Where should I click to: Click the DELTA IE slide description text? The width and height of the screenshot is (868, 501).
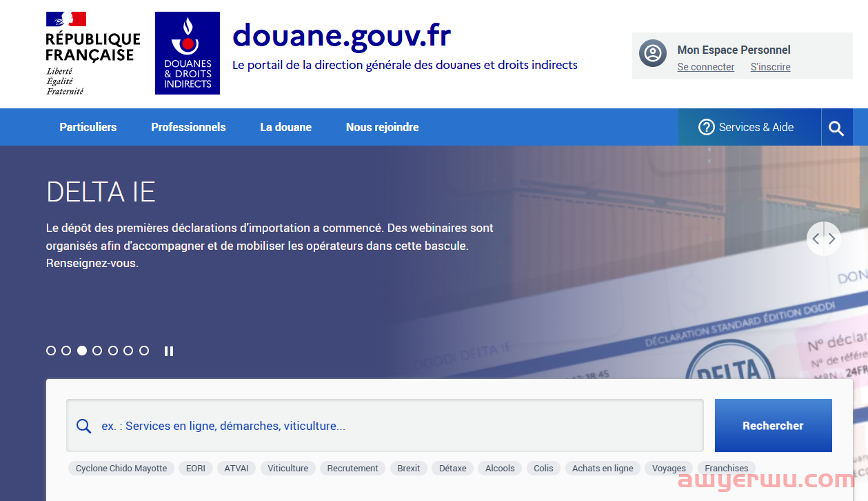270,245
